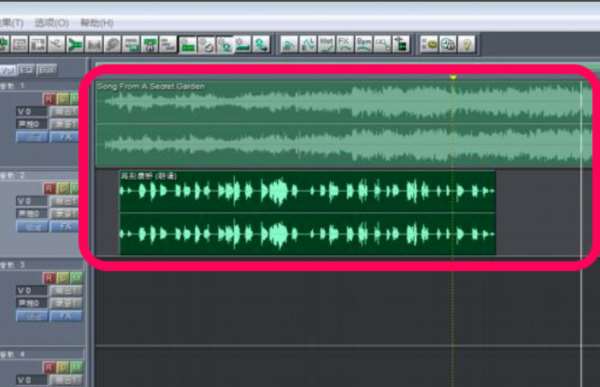Click the speaker monitoring toolbar icon
The image size is (600, 387).
[448, 44]
